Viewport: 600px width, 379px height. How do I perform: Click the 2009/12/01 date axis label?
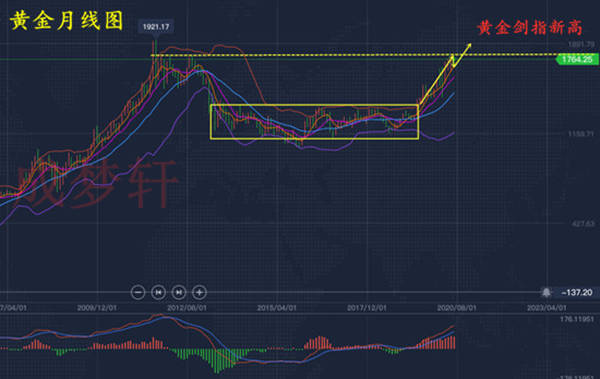tap(97, 308)
